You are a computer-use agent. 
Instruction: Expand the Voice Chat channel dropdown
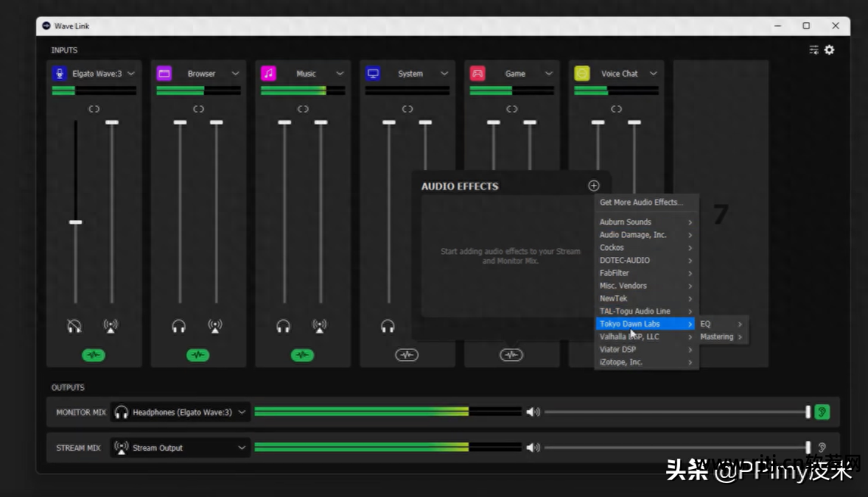[x=654, y=74]
